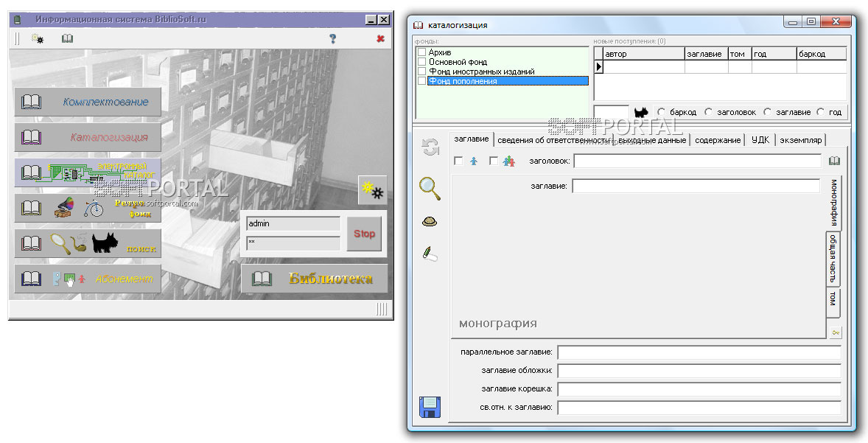This screenshot has width=868, height=443.
Task: Toggle the checkbox next to the single person icon
Action: pyautogui.click(x=458, y=161)
